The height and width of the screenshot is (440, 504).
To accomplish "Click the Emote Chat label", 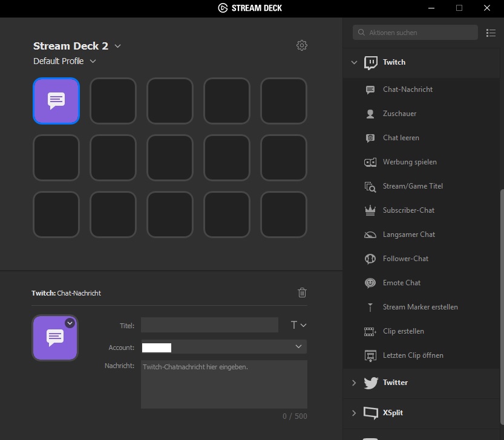I will pyautogui.click(x=402, y=283).
